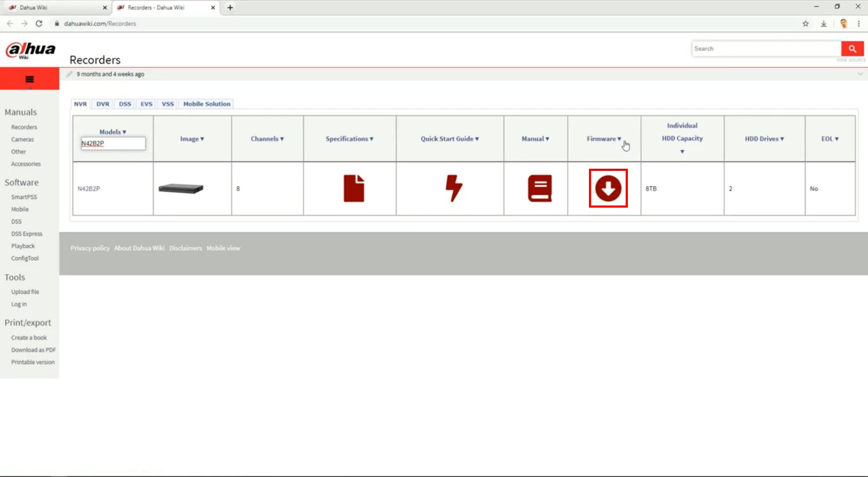The height and width of the screenshot is (477, 868).
Task: View the N42B2P recorder image
Action: click(x=181, y=188)
